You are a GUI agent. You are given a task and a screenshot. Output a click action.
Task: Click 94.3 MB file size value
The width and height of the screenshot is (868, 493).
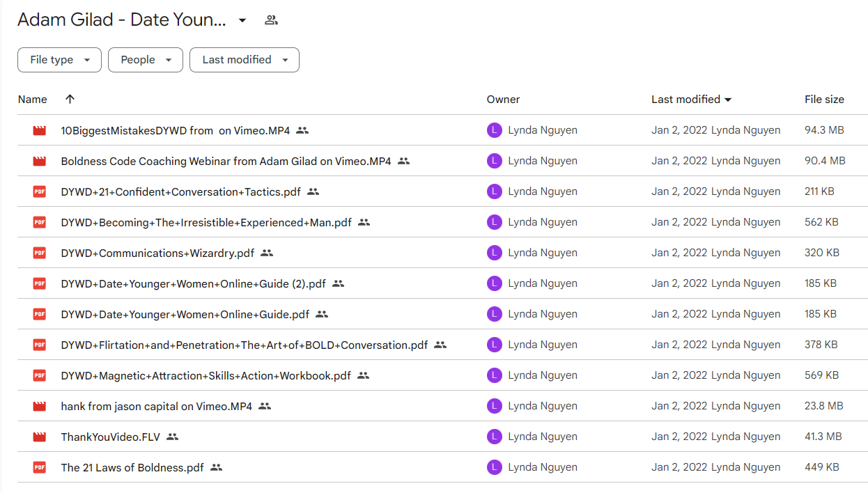click(x=824, y=130)
